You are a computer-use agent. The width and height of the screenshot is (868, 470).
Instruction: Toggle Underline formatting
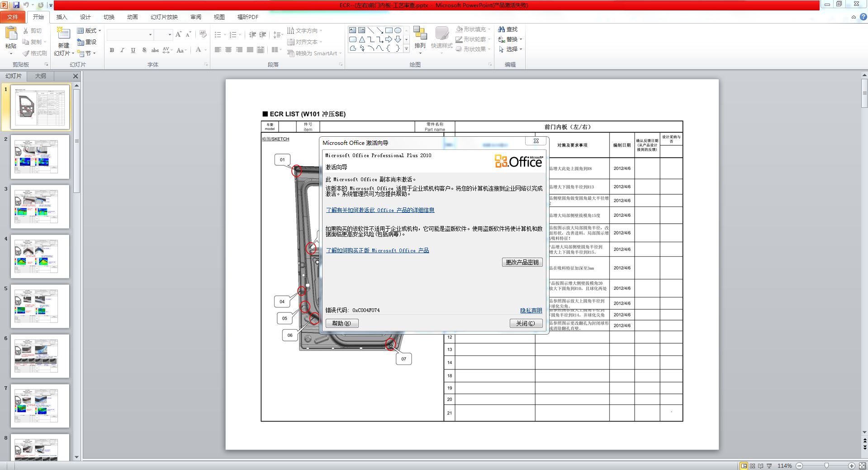coord(133,50)
